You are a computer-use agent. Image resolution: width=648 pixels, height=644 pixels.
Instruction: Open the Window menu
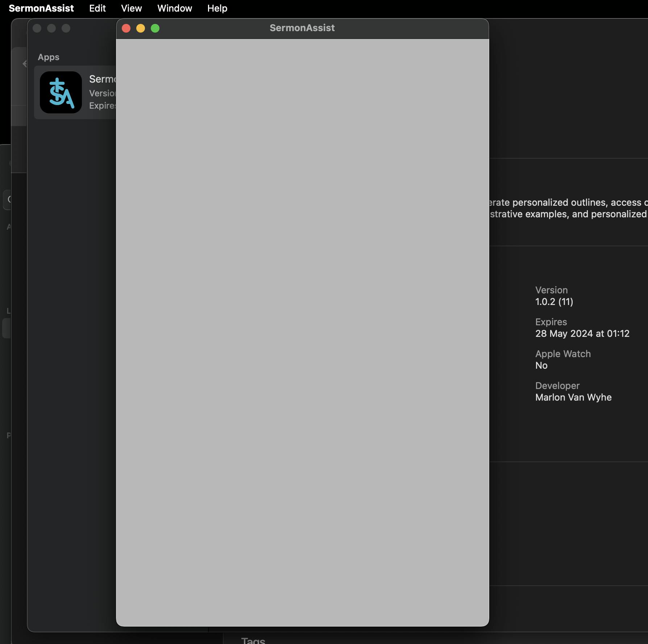174,8
